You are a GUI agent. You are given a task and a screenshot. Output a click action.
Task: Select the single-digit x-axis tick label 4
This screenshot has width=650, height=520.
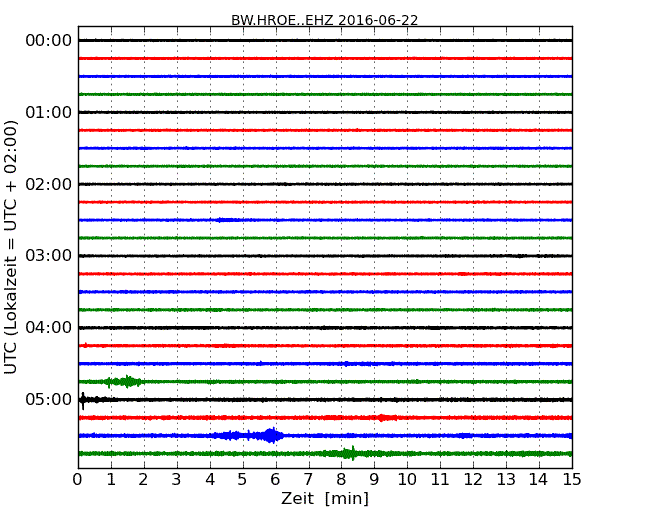pyautogui.click(x=210, y=480)
